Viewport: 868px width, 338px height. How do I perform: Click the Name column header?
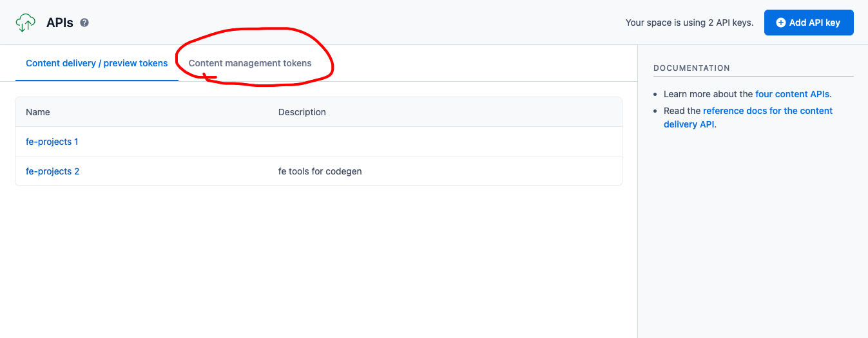coord(38,112)
